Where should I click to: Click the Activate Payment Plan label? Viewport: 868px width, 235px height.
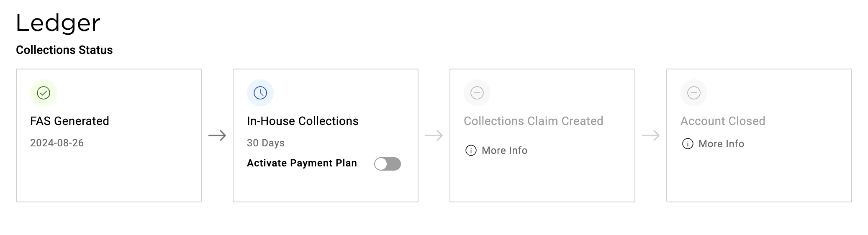302,163
